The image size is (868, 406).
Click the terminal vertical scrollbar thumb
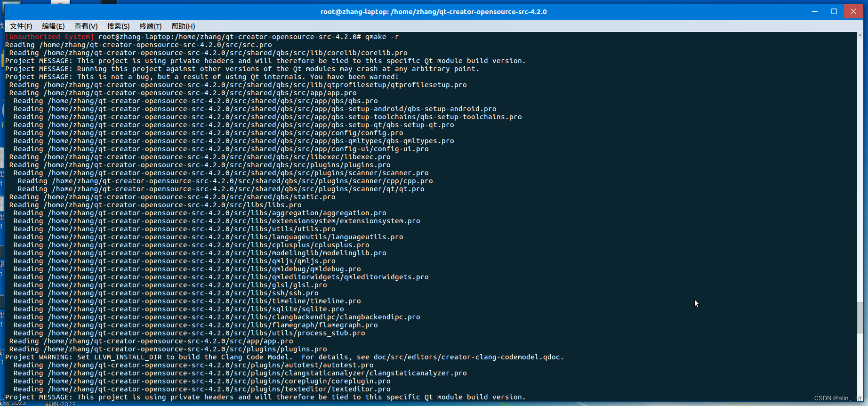pos(860,317)
